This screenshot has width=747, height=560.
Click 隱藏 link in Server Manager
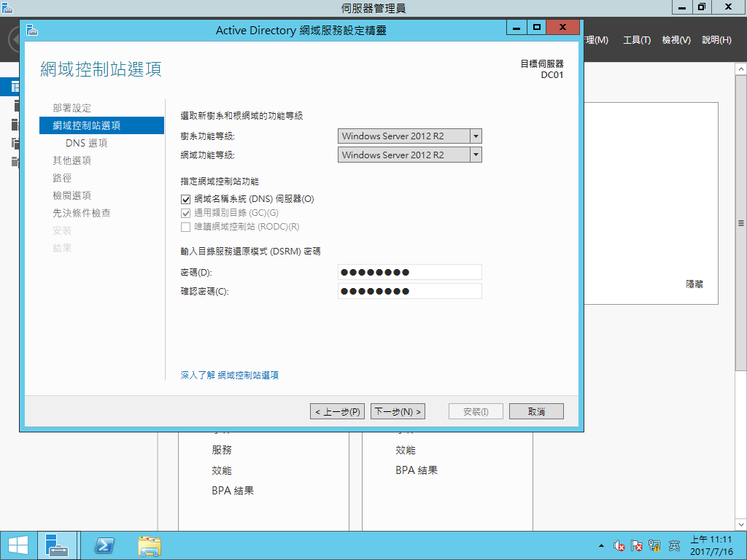pos(694,284)
